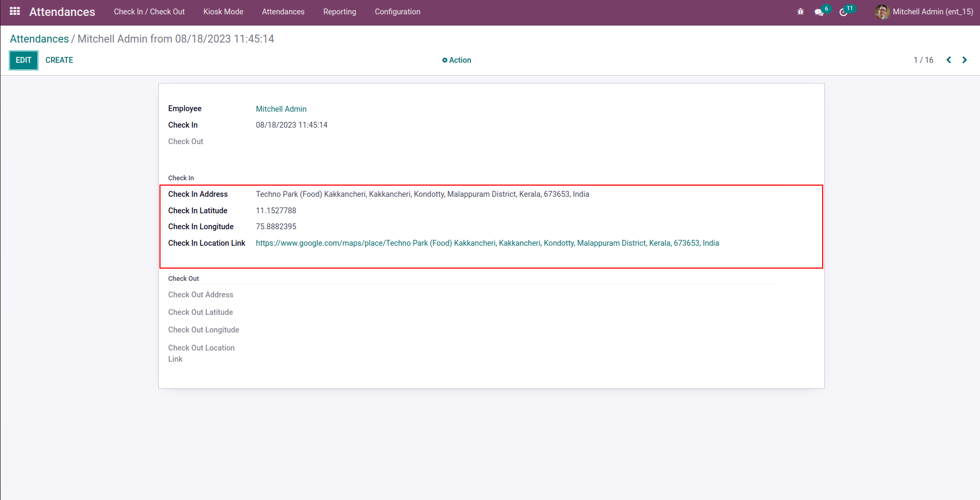Click the Check In Latitude label
Image resolution: width=980 pixels, height=500 pixels.
pyautogui.click(x=198, y=211)
